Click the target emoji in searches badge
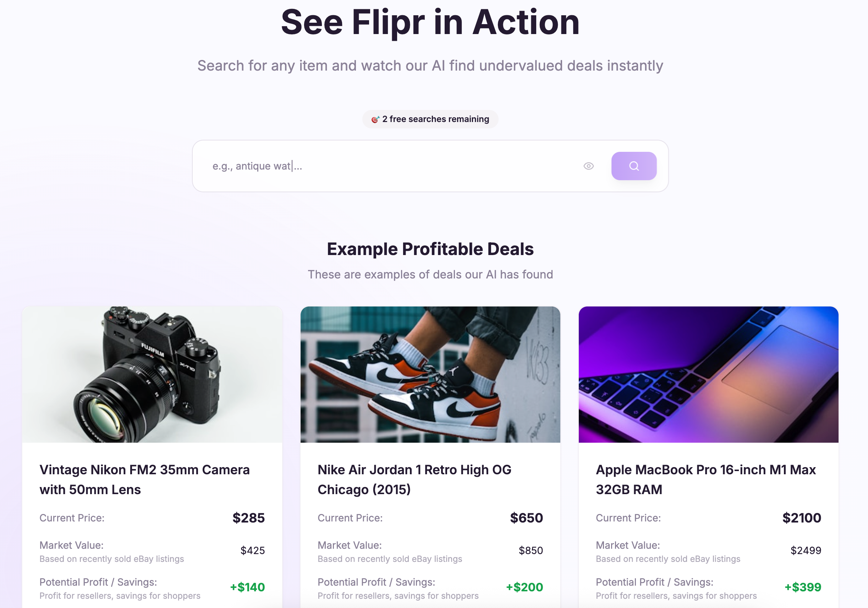The image size is (868, 608). 375,120
